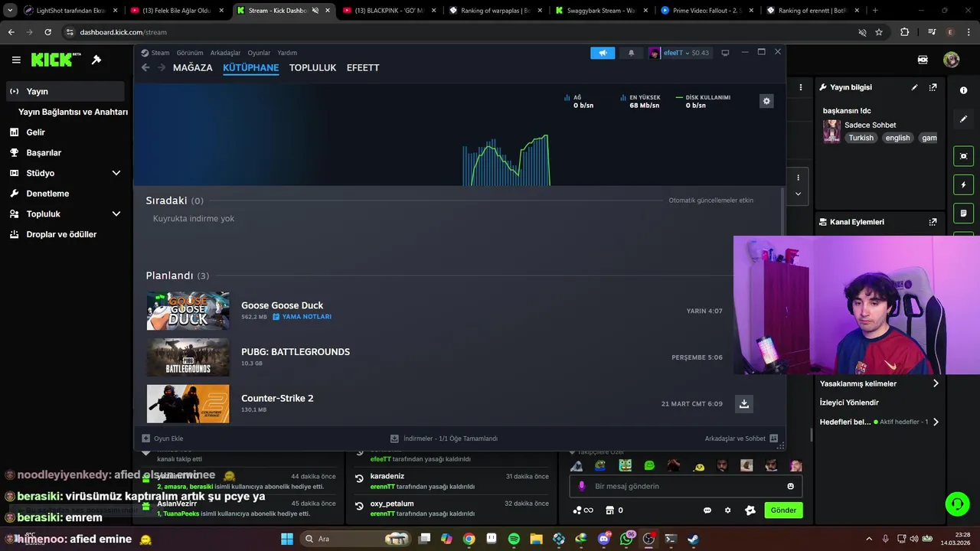The width and height of the screenshot is (980, 551).
Task: Open the Kick hamburger menu
Action: [x=16, y=60]
